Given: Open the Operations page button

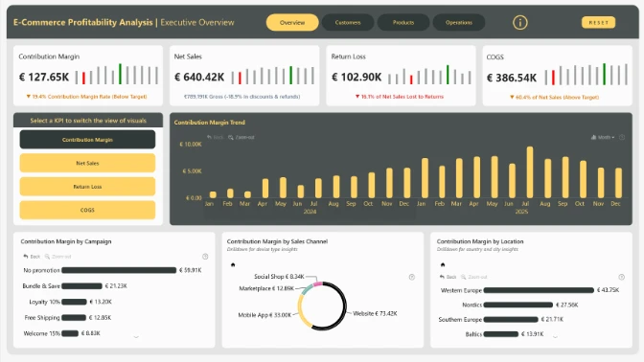Looking at the screenshot, I should 459,22.
